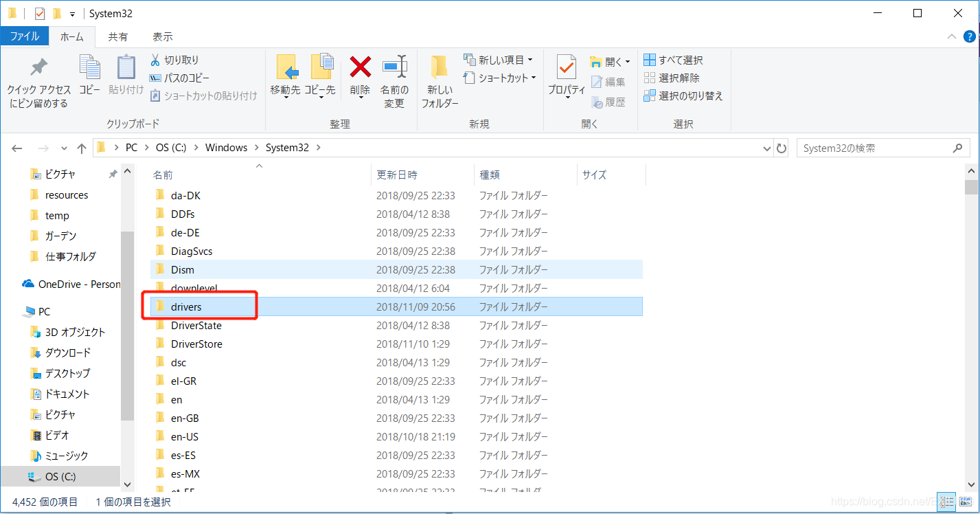Click OS (C:) in the address breadcrumb
This screenshot has width=980, height=514.
[172, 148]
